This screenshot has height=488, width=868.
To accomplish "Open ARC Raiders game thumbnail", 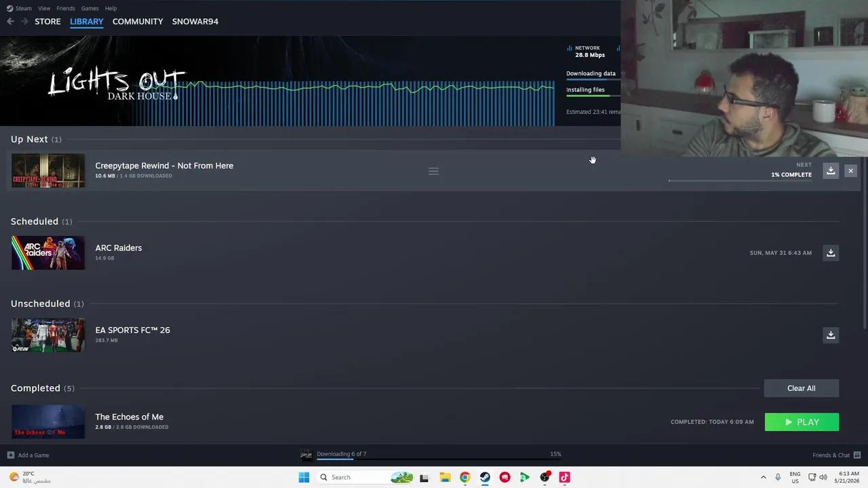I will 48,253.
